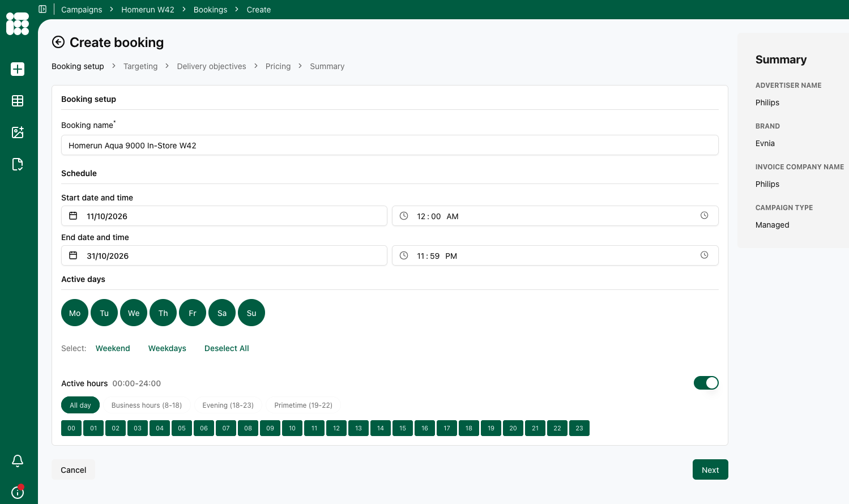Screen dimensions: 849x504
Task: Open the document check icon in the sidebar
Action: pyautogui.click(x=18, y=164)
